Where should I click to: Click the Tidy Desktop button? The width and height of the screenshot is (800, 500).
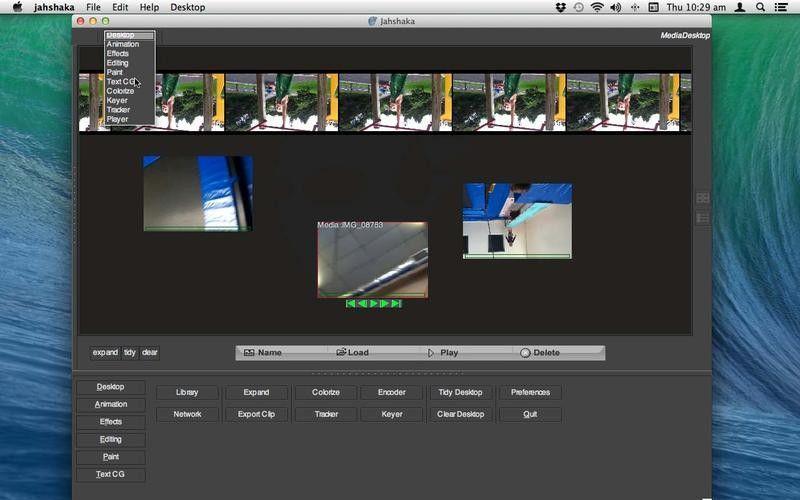(x=460, y=392)
